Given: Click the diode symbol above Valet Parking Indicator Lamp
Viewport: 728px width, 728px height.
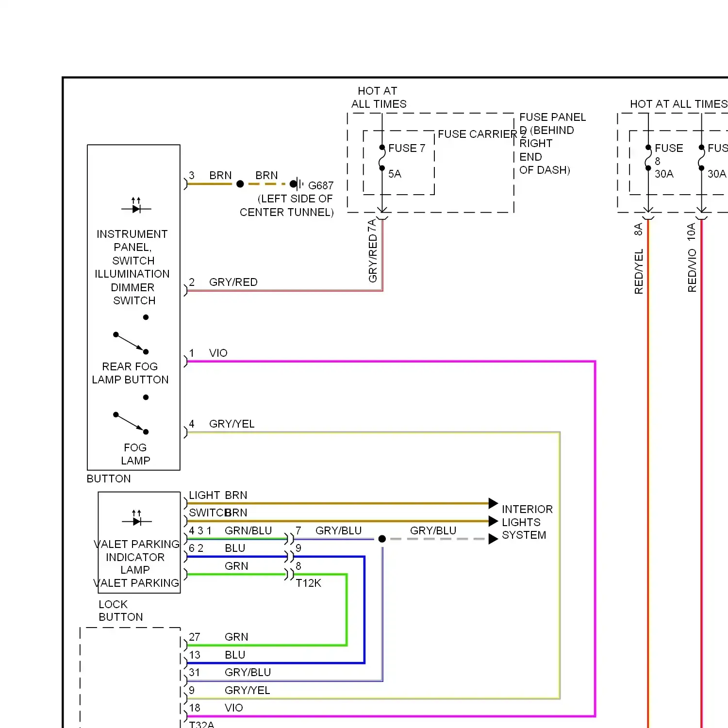Looking at the screenshot, I should [136, 518].
